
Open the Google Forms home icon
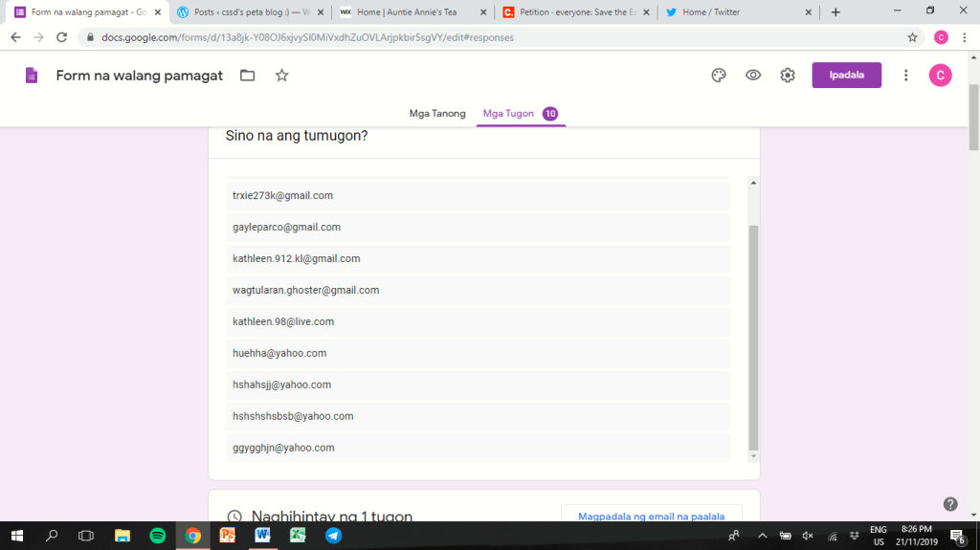tap(32, 76)
